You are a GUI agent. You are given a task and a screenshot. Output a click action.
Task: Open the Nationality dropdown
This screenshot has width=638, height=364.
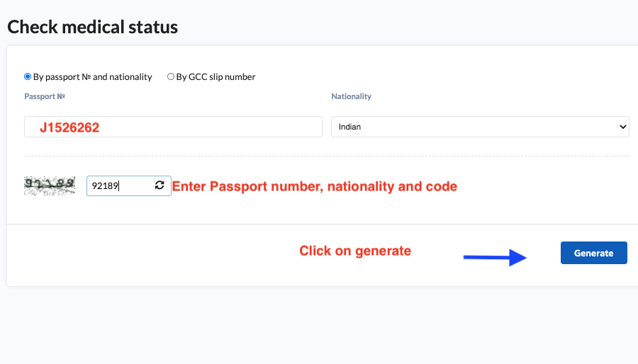coord(479,127)
